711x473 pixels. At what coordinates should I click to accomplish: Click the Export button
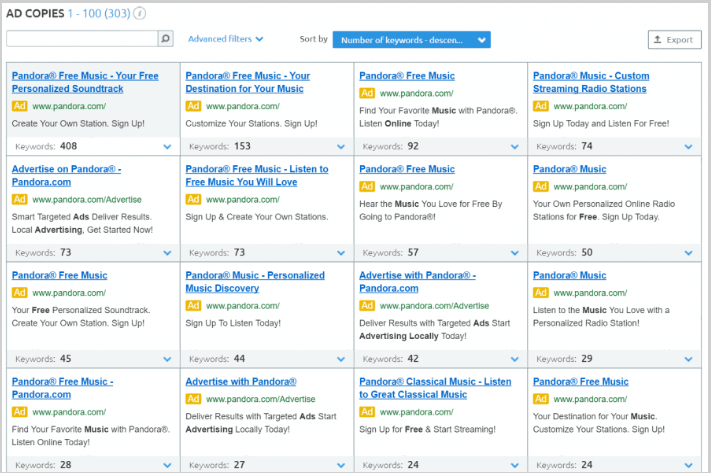[x=674, y=39]
